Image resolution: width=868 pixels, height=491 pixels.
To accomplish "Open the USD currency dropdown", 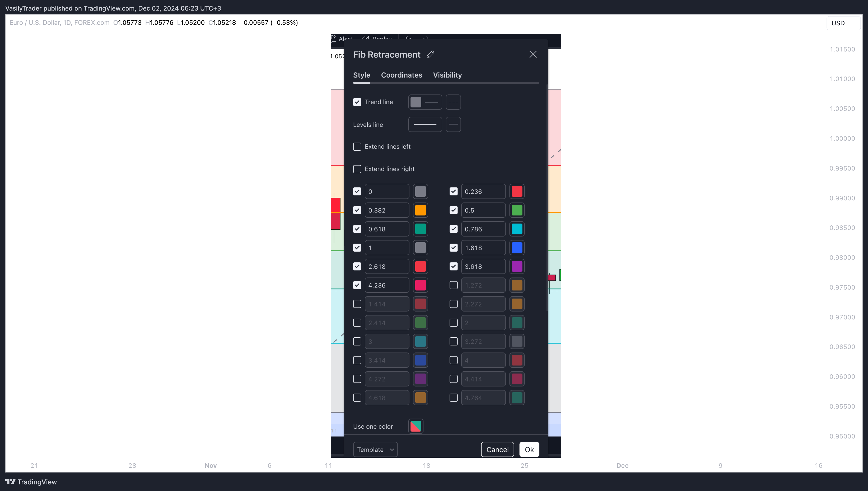I will [843, 23].
